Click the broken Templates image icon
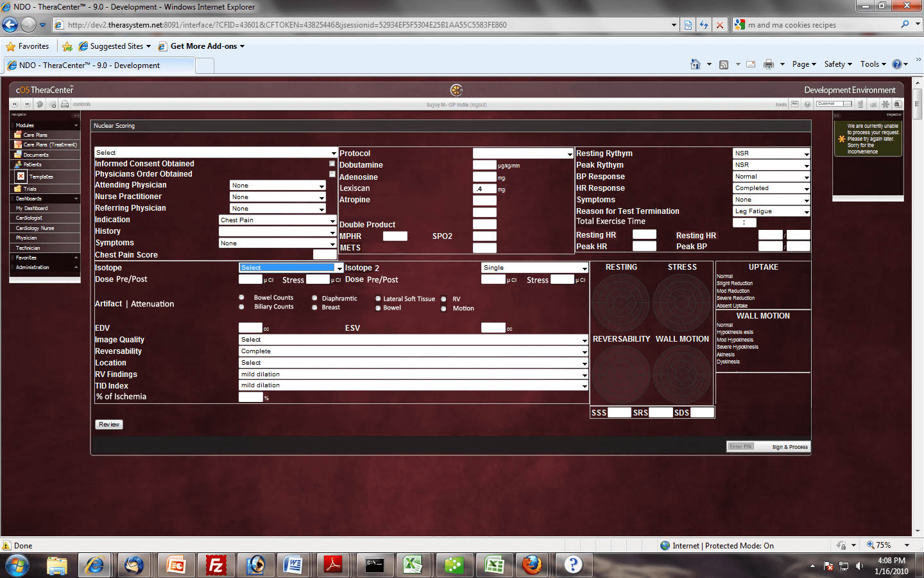 tap(21, 177)
